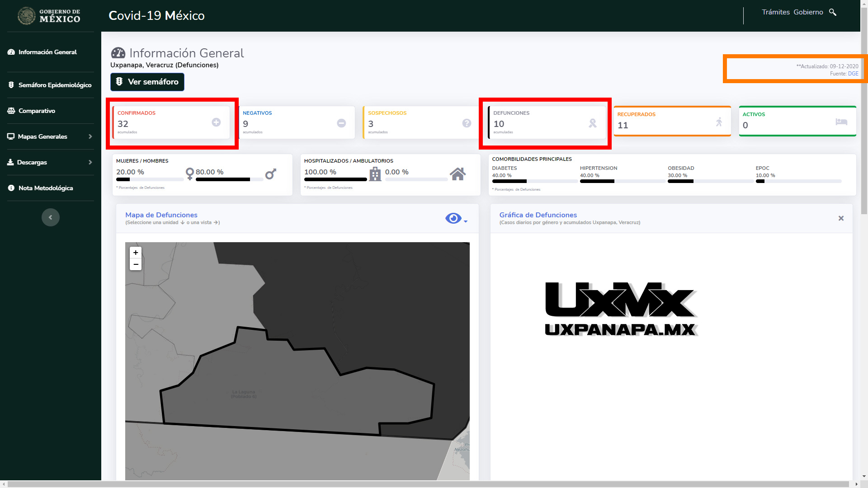Click the dashboard icon beside Información General heading
The image size is (868, 488).
point(118,53)
